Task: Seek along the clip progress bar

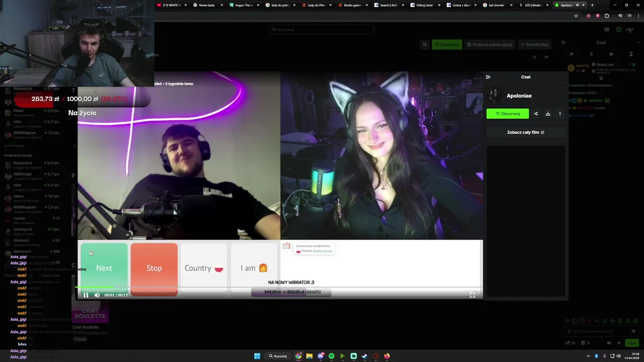Action: 279,288
